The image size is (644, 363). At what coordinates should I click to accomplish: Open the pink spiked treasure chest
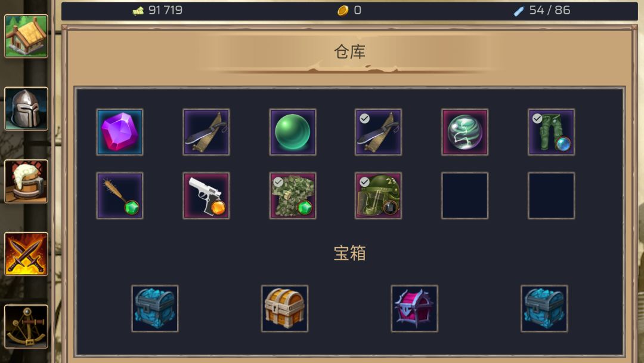coord(414,308)
